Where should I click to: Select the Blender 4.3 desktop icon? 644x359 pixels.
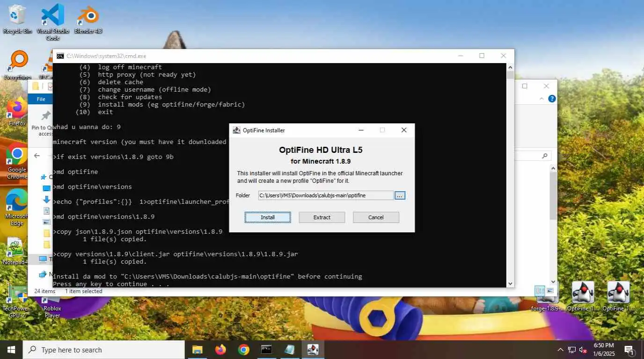88,20
